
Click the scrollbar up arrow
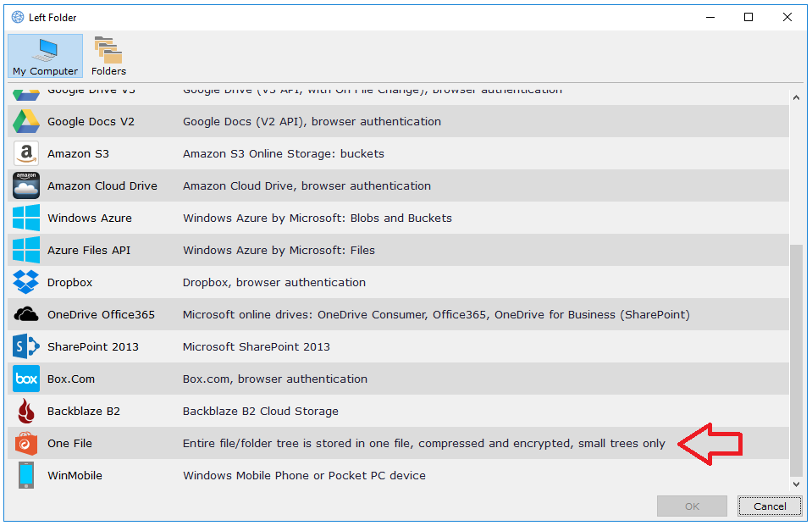coord(796,98)
